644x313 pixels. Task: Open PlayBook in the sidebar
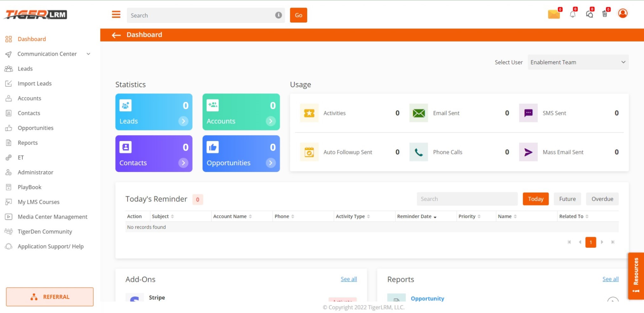pos(29,187)
